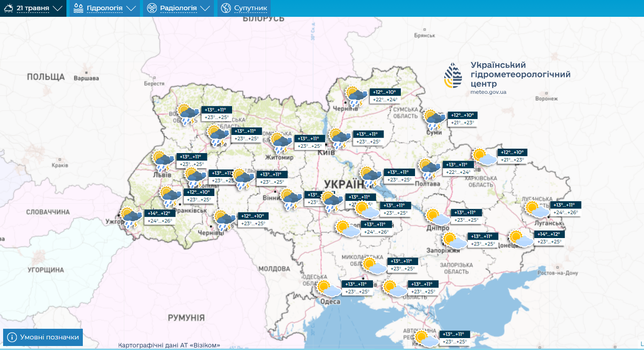Screen dimensions: 644x350
Task: Select the thunderstorm weather icon near Київ
Action: (x=339, y=138)
